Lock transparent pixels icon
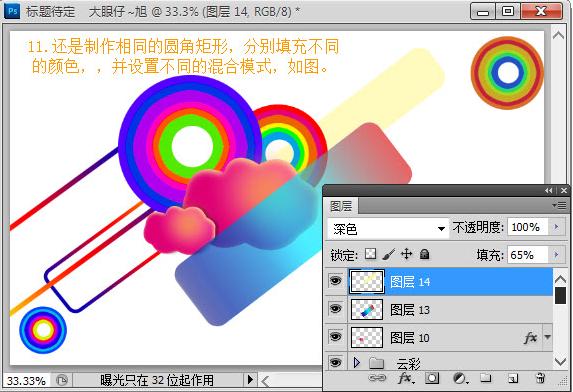 click(371, 254)
